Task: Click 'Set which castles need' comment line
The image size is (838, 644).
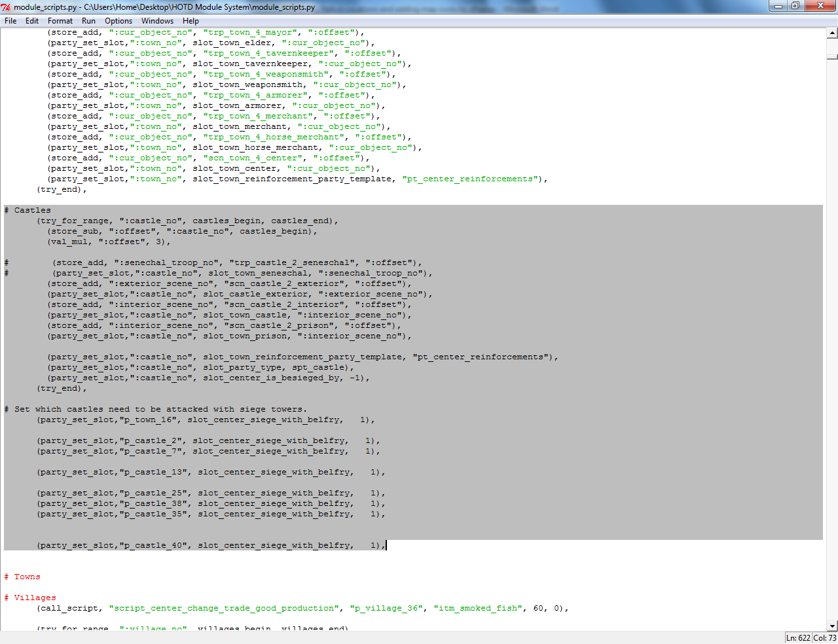Action: click(156, 409)
